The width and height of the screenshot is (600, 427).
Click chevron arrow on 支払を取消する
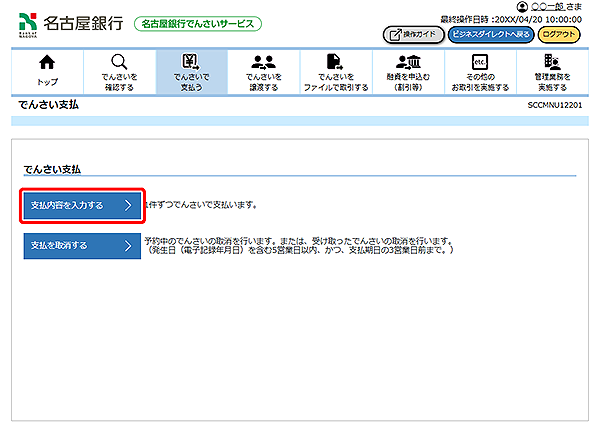click(127, 246)
